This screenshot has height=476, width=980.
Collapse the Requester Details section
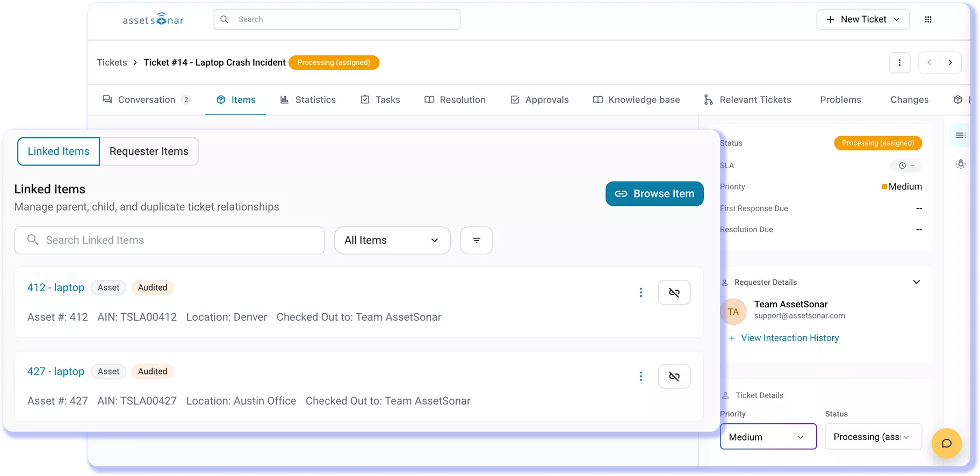point(916,282)
